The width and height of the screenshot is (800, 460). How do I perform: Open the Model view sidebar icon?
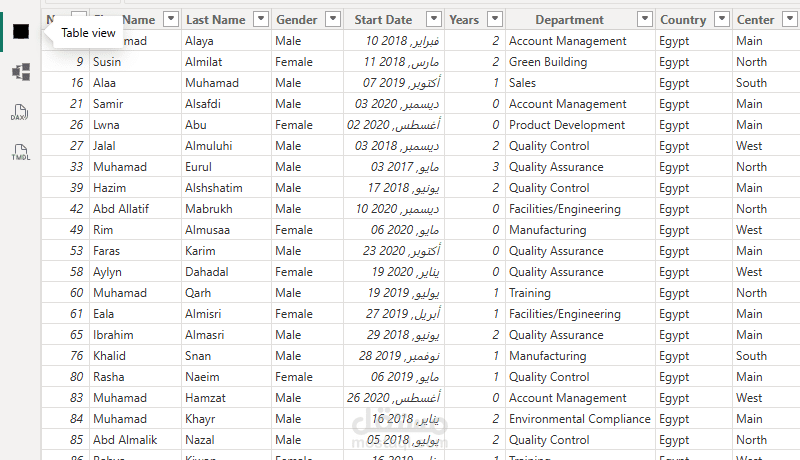pos(20,72)
